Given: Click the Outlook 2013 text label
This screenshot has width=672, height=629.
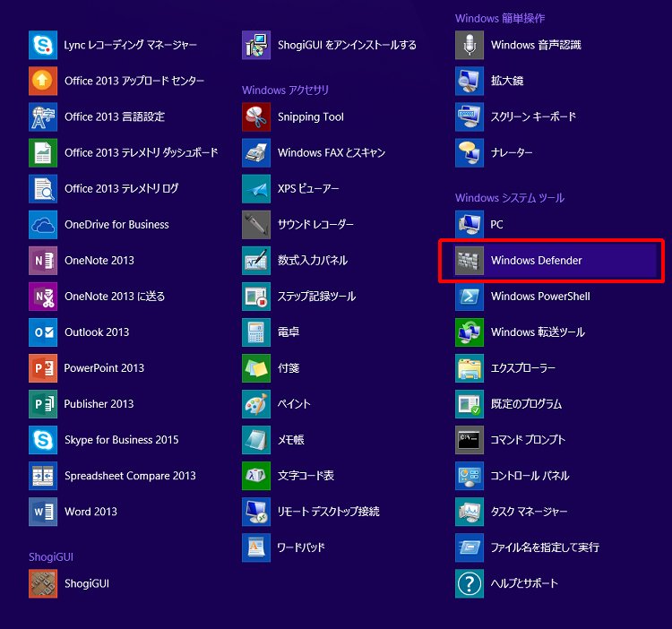Looking at the screenshot, I should (x=97, y=332).
